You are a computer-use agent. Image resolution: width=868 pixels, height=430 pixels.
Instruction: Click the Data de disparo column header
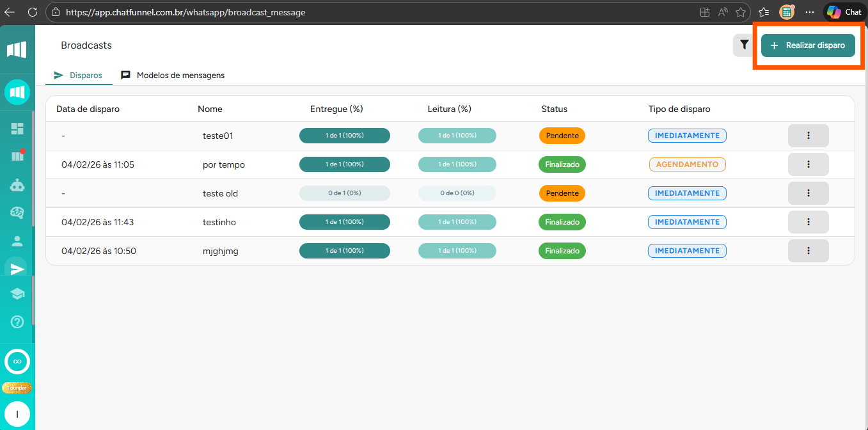88,109
